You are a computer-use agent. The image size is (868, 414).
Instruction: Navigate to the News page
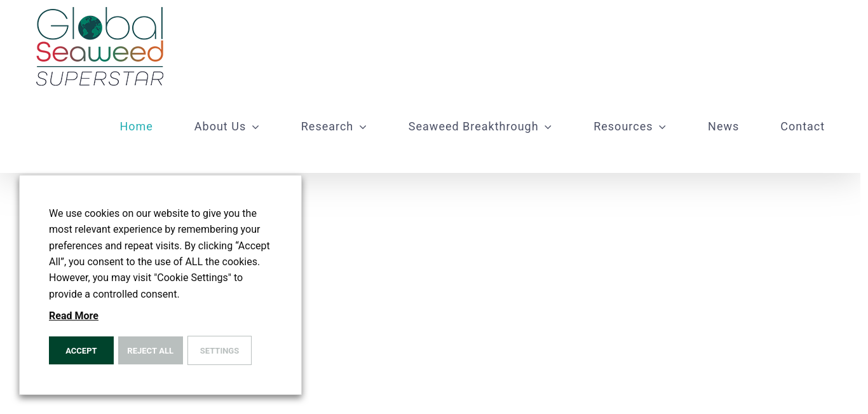coord(723,127)
